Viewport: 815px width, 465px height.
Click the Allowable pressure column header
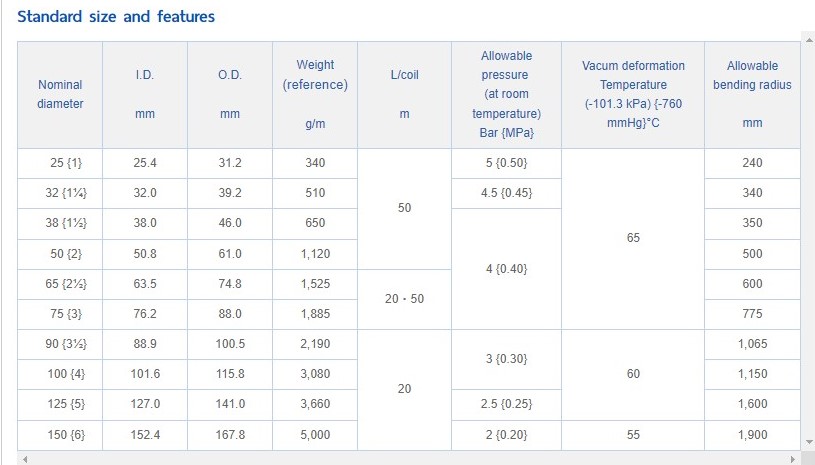(506, 95)
